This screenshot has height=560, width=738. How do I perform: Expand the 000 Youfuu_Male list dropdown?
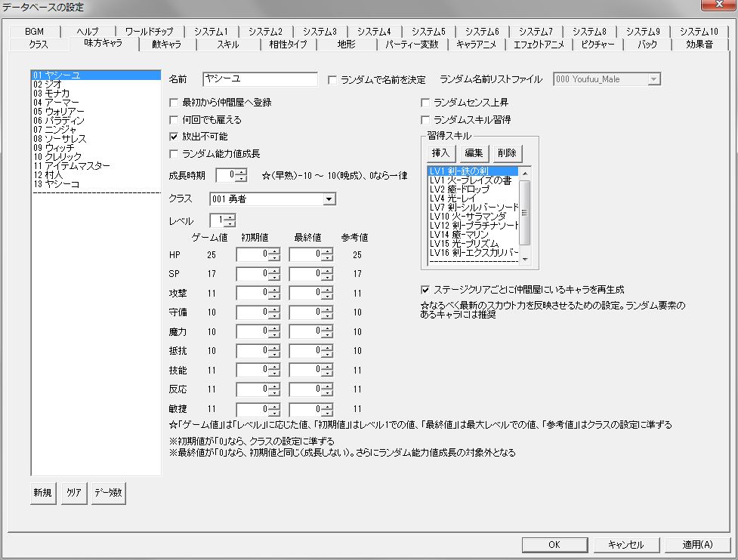(x=653, y=79)
